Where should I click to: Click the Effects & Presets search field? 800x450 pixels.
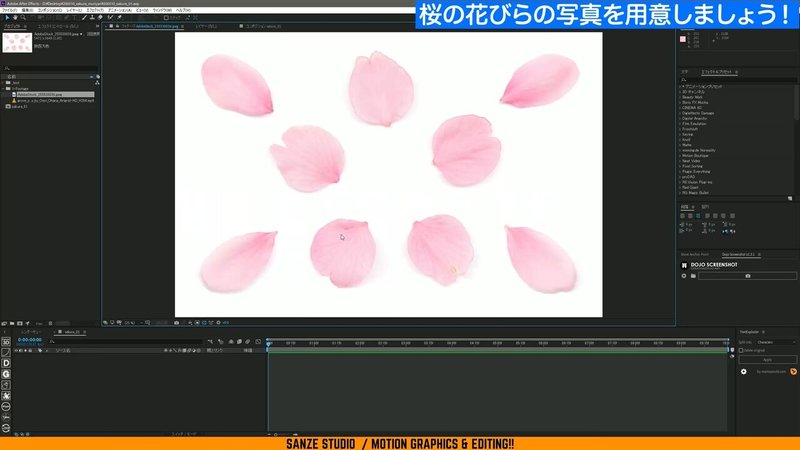[738, 80]
